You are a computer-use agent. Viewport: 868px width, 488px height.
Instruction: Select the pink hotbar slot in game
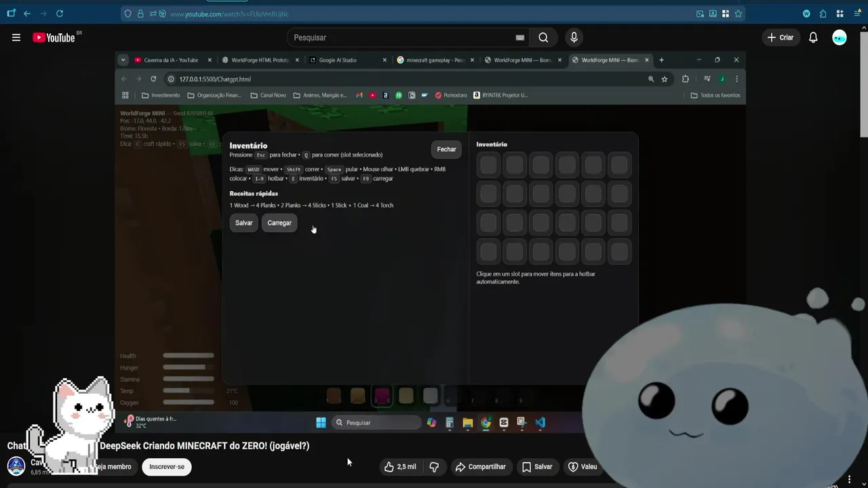[382, 396]
